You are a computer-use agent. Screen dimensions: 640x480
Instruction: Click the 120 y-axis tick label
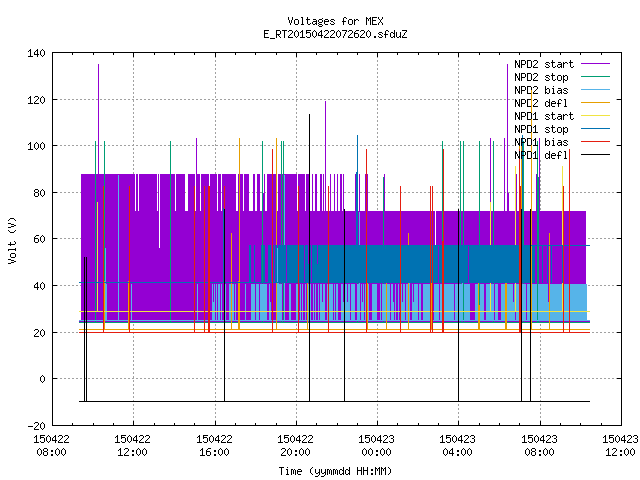(x=36, y=100)
